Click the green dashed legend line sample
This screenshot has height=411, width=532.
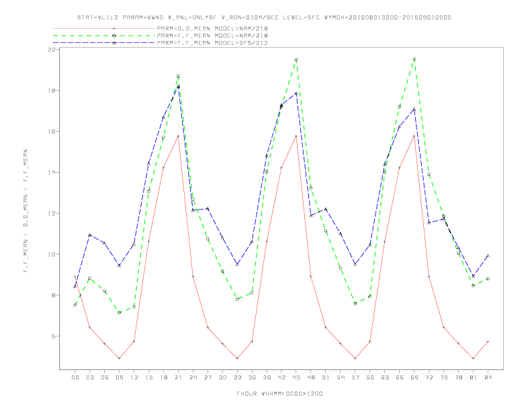pyautogui.click(x=104, y=36)
